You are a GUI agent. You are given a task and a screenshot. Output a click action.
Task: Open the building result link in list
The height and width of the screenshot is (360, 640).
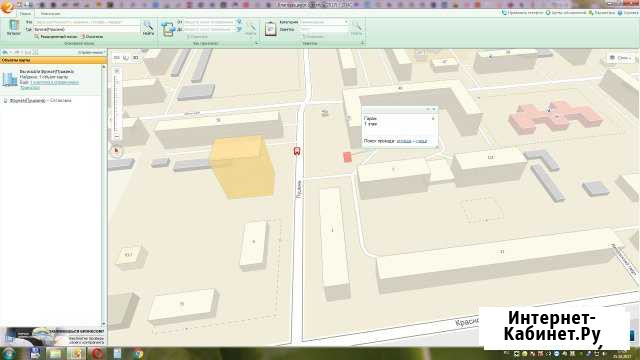27,100
